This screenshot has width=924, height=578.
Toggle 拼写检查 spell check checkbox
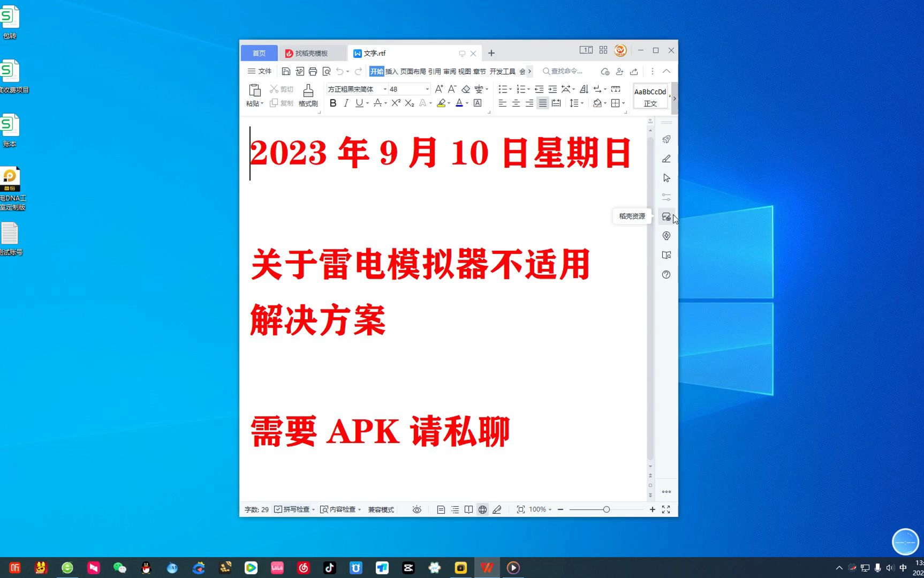coord(277,509)
